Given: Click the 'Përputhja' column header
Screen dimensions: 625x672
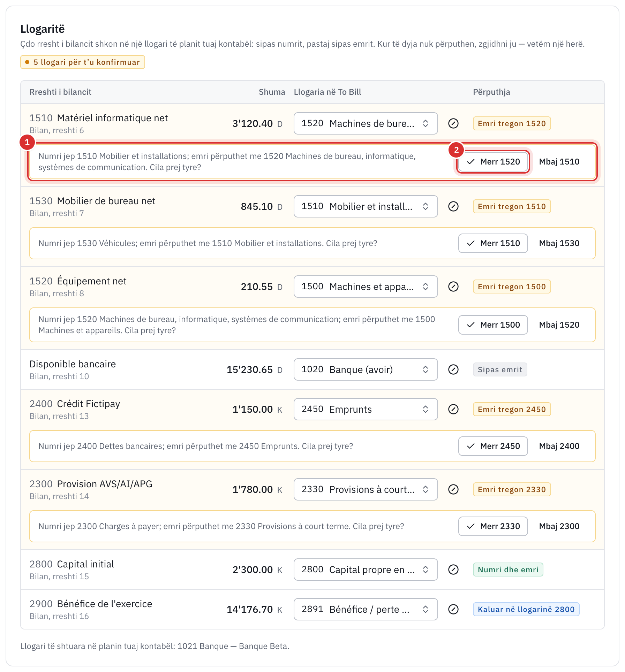Looking at the screenshot, I should pos(491,92).
